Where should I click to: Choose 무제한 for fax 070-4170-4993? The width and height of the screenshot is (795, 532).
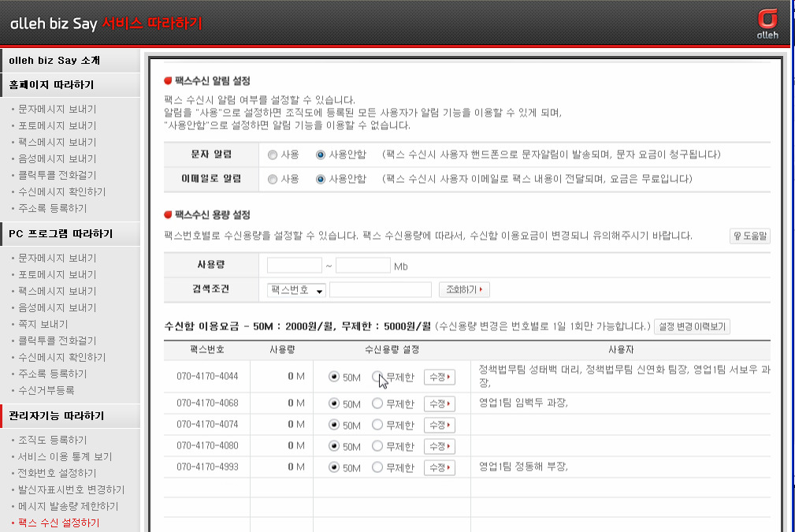point(377,467)
